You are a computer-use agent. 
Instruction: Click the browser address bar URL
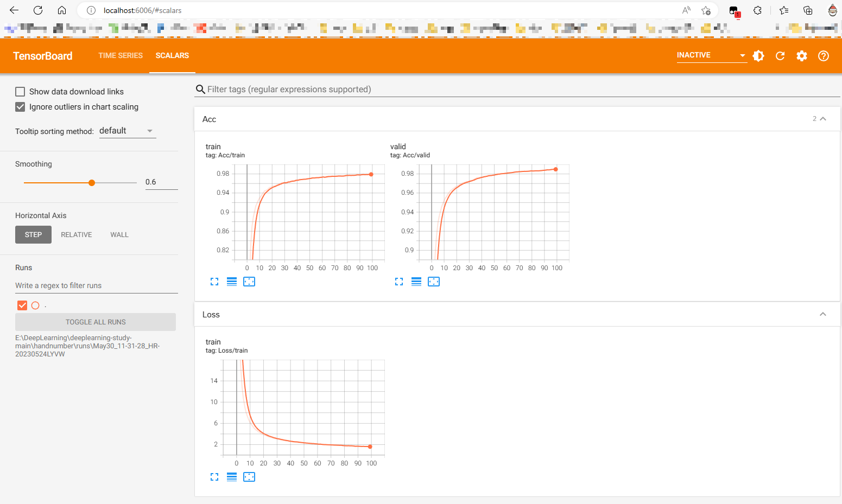tap(143, 10)
